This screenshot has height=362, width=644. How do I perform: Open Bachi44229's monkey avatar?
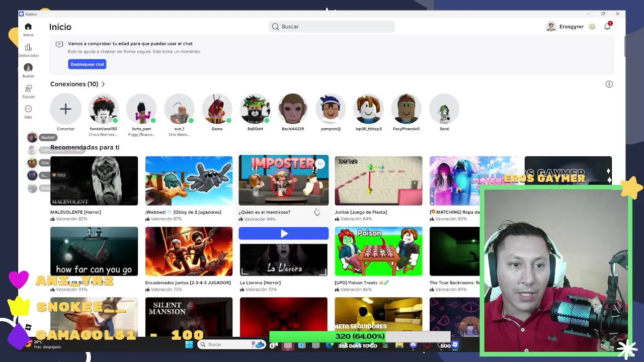click(293, 109)
